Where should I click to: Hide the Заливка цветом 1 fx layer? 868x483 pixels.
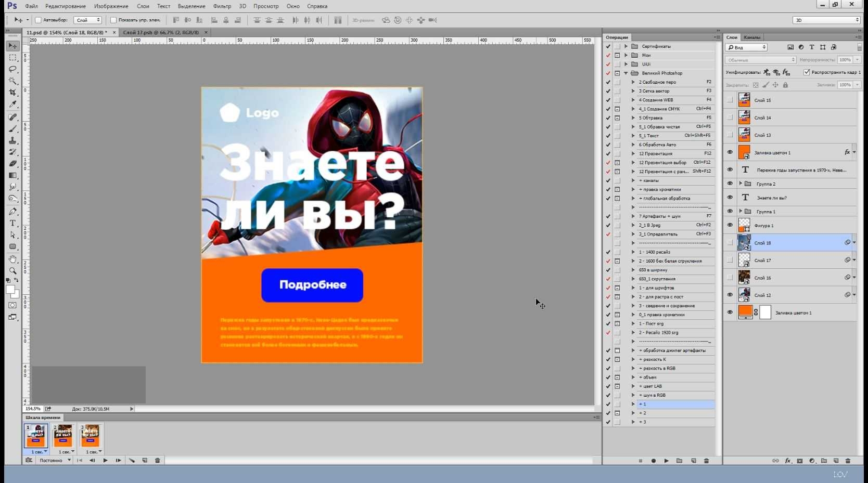[730, 152]
